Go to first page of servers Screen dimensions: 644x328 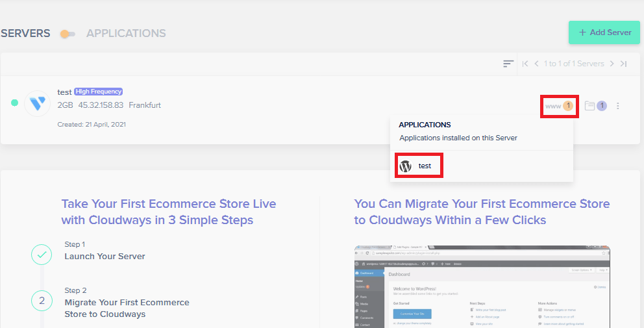tap(525, 64)
